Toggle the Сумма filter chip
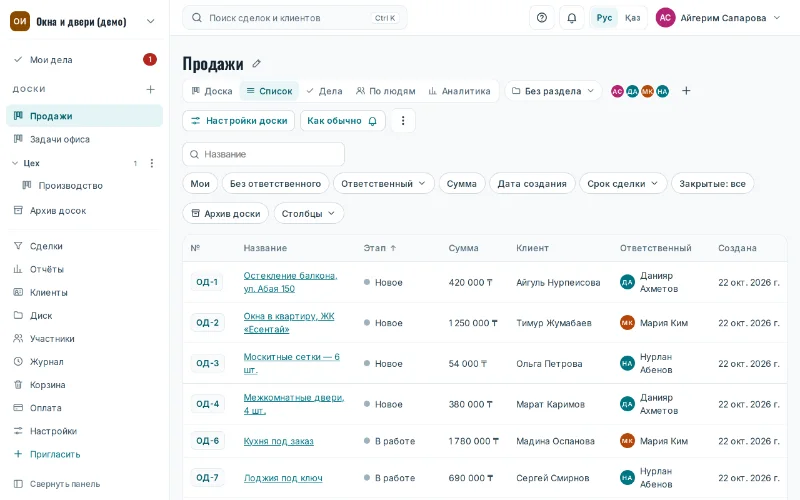800x500 pixels. (462, 184)
